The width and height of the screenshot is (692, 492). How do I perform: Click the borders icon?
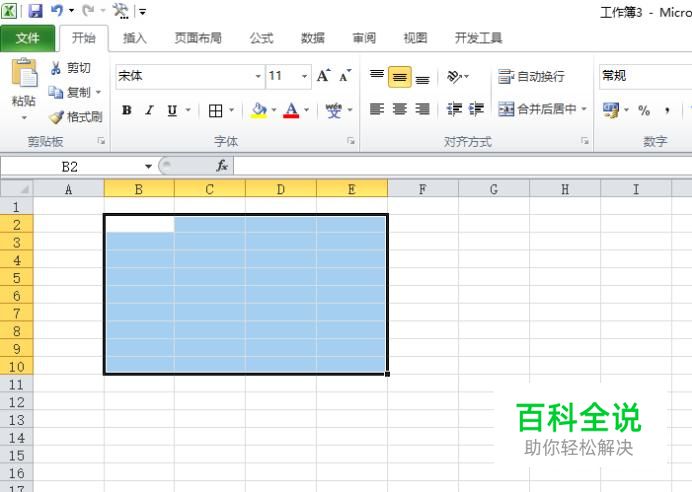pos(215,110)
